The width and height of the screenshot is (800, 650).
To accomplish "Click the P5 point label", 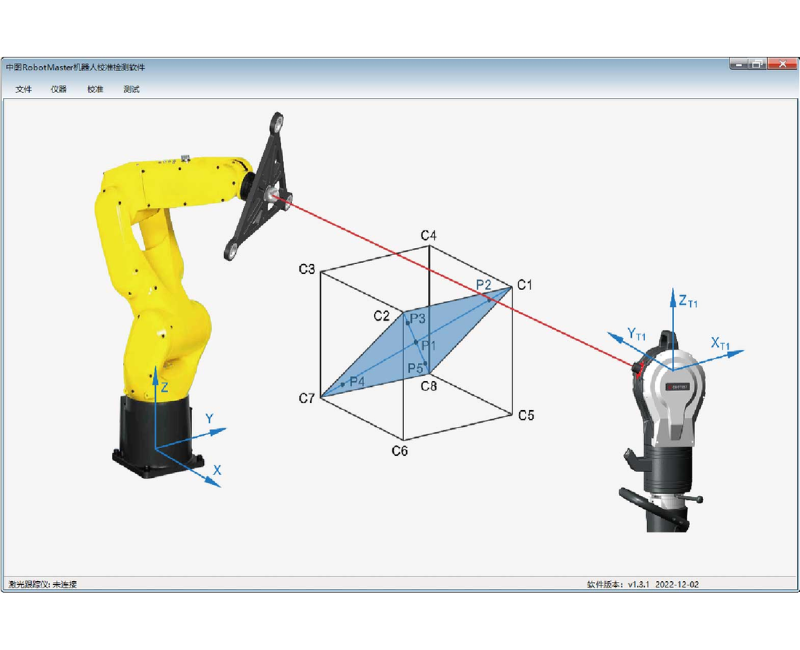I will coord(415,368).
